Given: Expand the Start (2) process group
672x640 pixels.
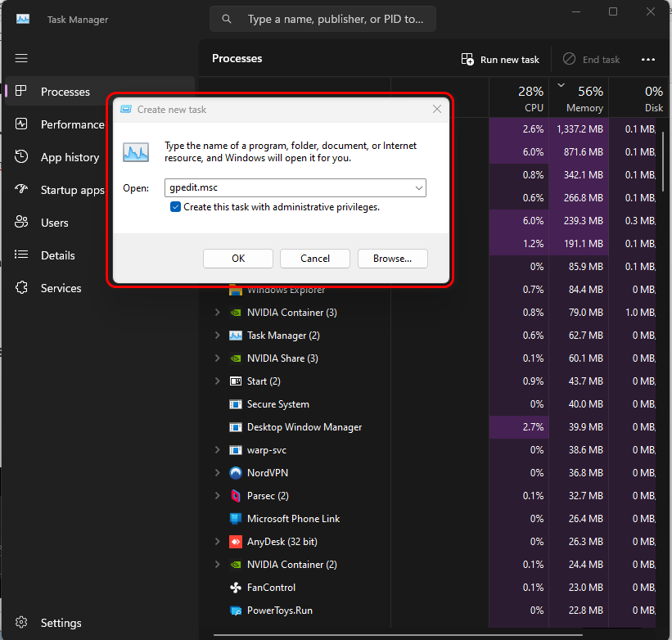Looking at the screenshot, I should point(217,381).
